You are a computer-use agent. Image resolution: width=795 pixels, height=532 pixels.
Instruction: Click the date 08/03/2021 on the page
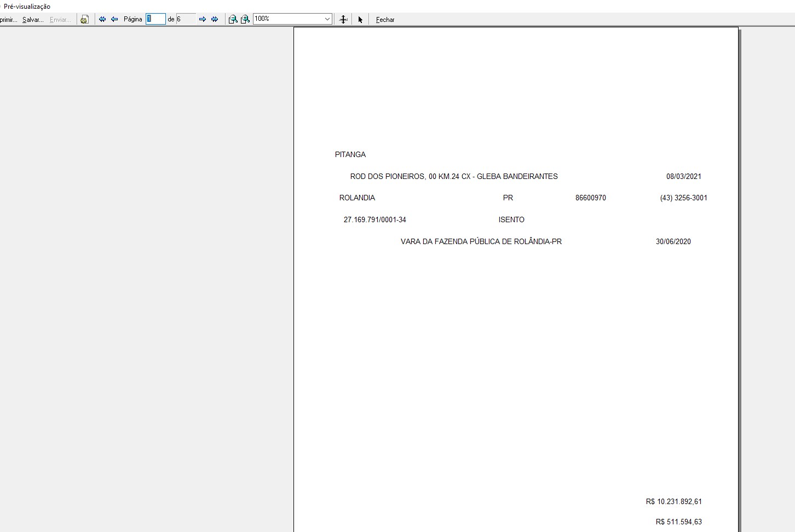point(683,176)
